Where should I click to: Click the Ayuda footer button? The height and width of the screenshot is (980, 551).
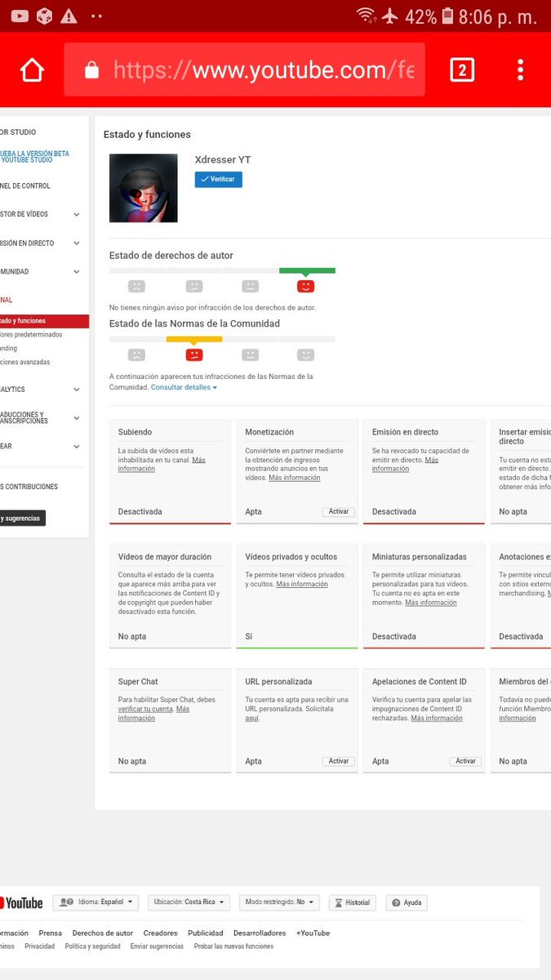pos(407,902)
